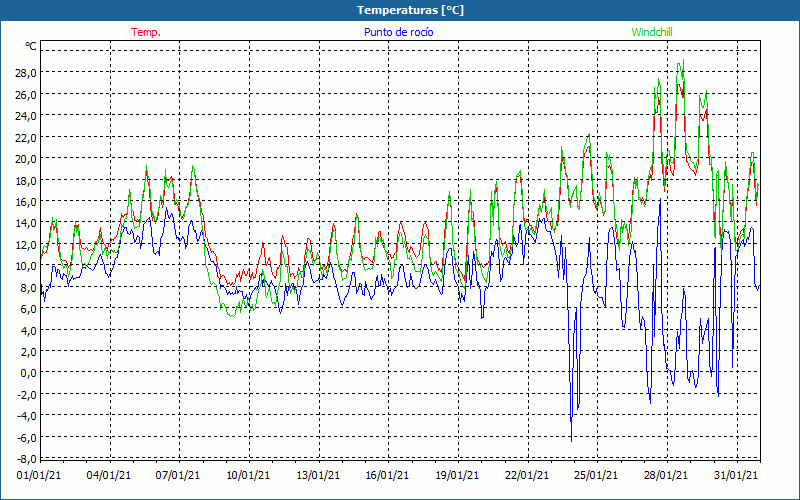Click the 22,0 y-axis value
The height and width of the screenshot is (500, 800).
[x=26, y=137]
